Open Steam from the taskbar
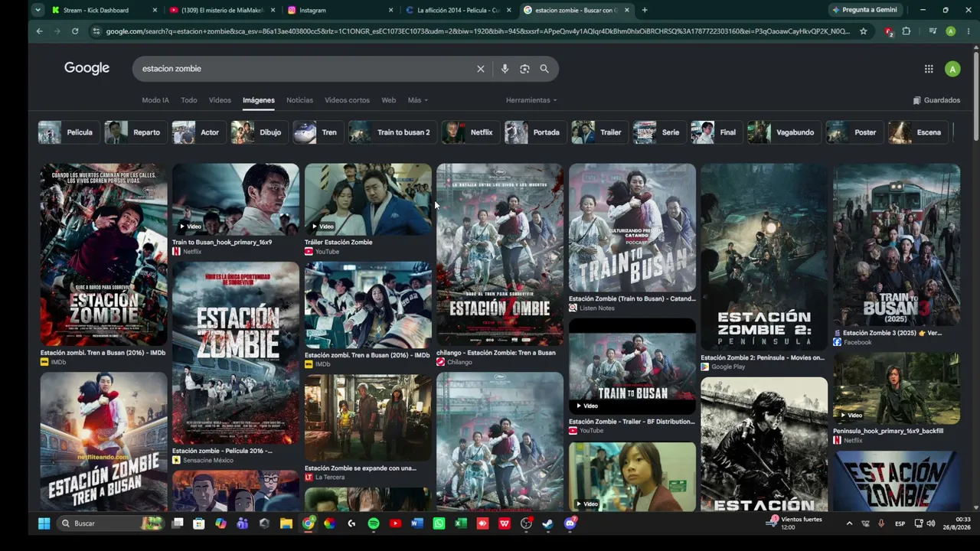This screenshot has width=980, height=551. pyautogui.click(x=548, y=523)
